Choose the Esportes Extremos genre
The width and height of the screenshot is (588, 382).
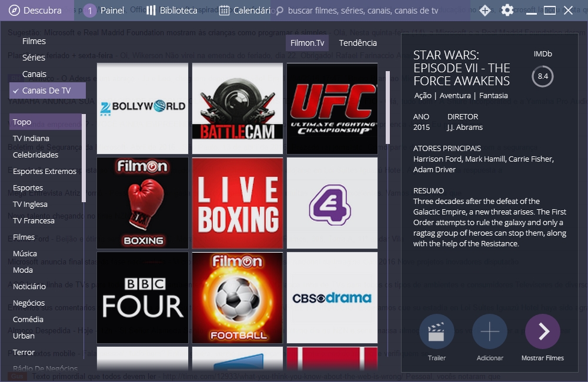(x=45, y=172)
